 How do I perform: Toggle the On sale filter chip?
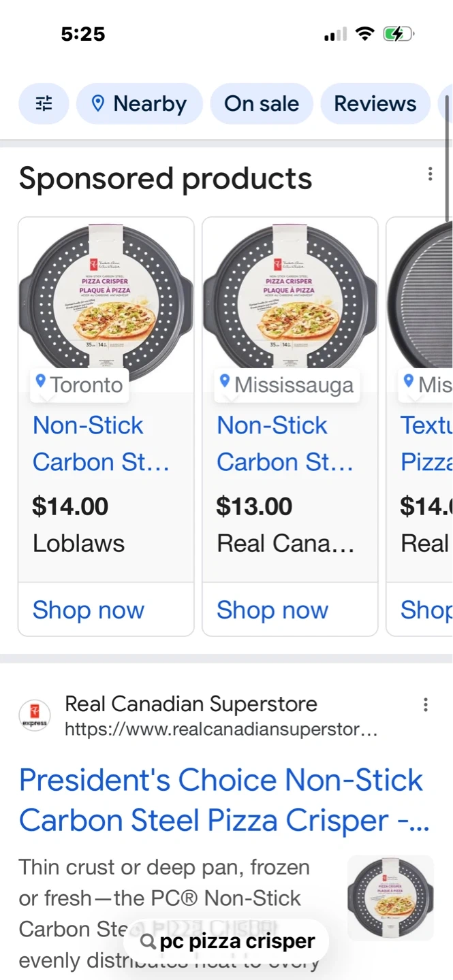pyautogui.click(x=262, y=103)
